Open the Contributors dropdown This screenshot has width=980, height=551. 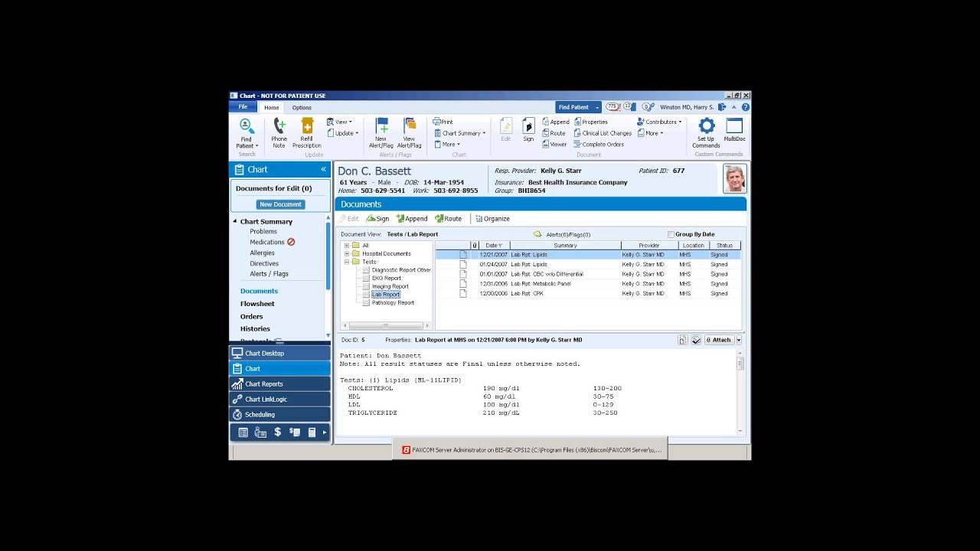tap(660, 122)
